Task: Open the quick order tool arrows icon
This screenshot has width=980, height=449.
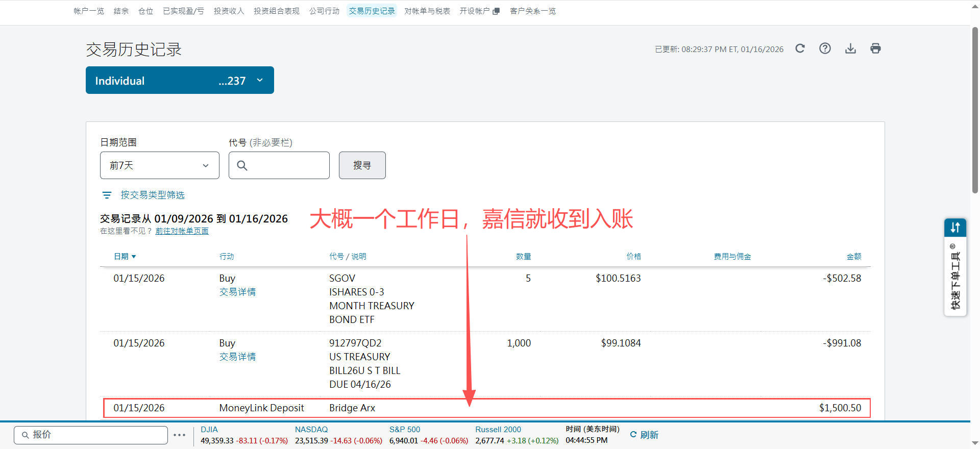Action: click(x=955, y=228)
